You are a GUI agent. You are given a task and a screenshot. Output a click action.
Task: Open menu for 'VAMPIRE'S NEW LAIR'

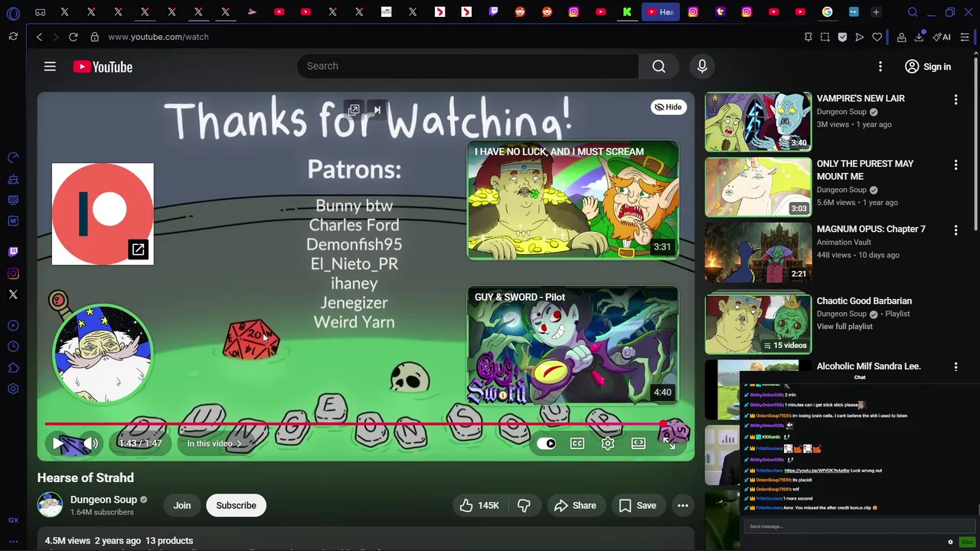[955, 99]
